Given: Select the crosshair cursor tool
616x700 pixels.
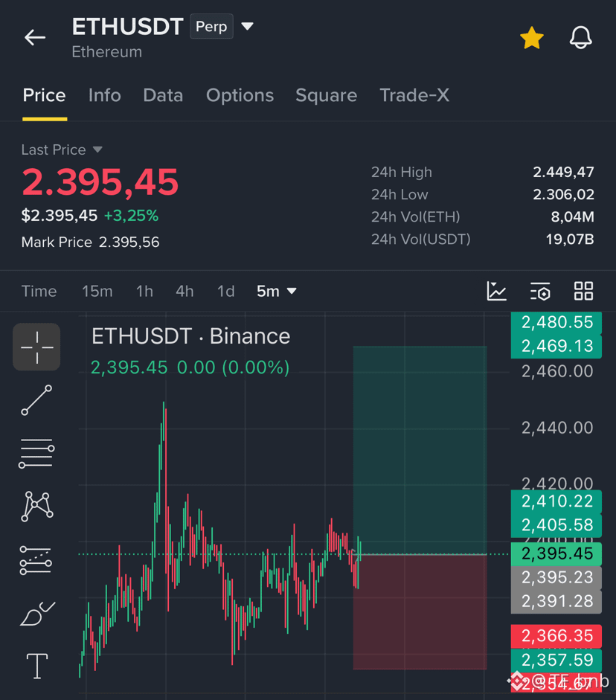Looking at the screenshot, I should tap(36, 347).
